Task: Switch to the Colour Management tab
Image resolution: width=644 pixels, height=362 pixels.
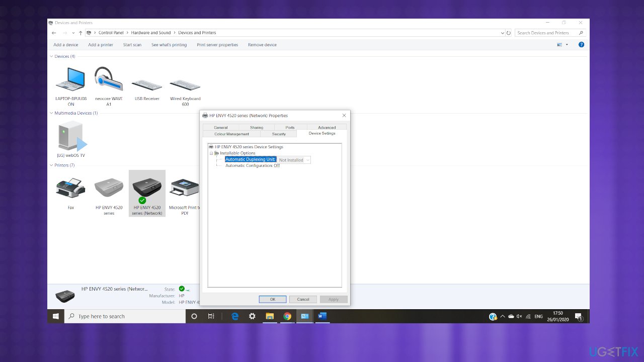Action: coord(232,134)
